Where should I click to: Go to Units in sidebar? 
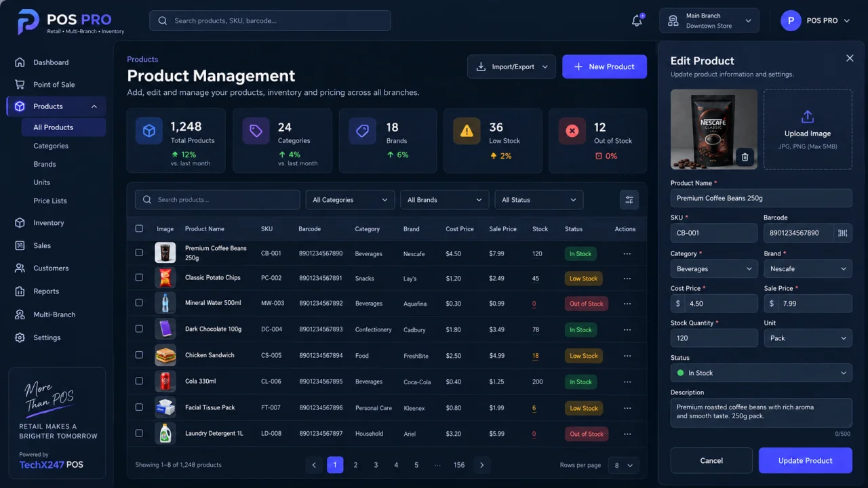pyautogui.click(x=42, y=182)
